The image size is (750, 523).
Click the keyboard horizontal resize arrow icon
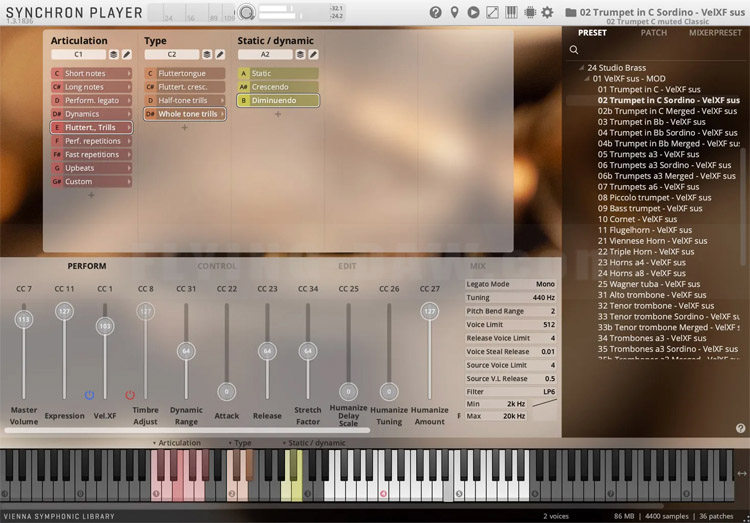coord(742,473)
